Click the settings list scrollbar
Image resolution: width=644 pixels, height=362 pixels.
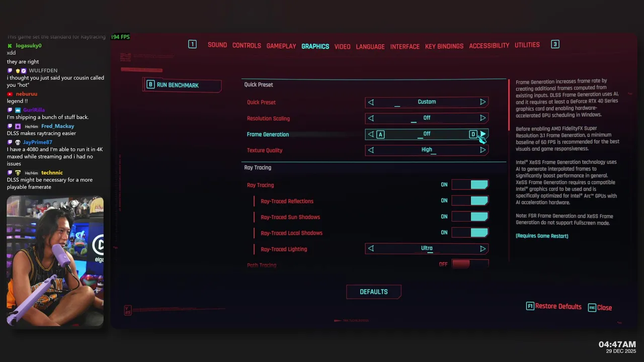click(x=509, y=105)
